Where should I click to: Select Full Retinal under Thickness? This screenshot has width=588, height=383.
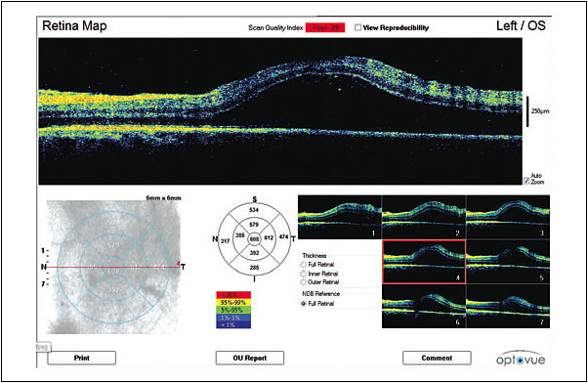click(x=304, y=265)
